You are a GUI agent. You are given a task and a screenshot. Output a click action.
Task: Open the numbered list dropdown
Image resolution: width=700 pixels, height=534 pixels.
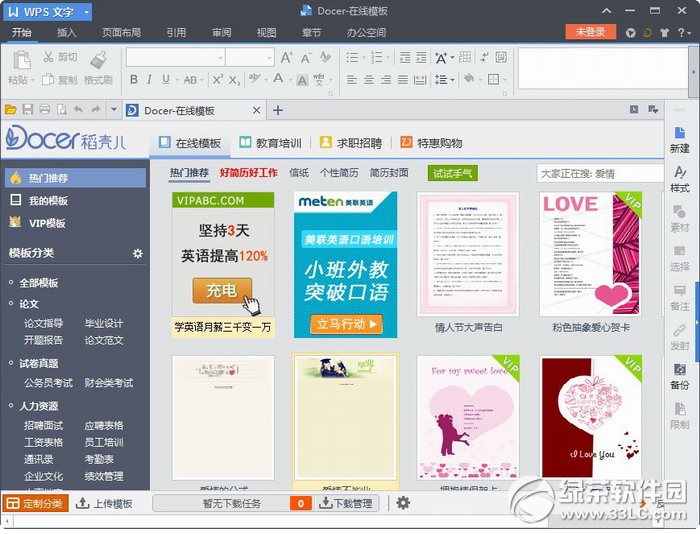tap(388, 58)
